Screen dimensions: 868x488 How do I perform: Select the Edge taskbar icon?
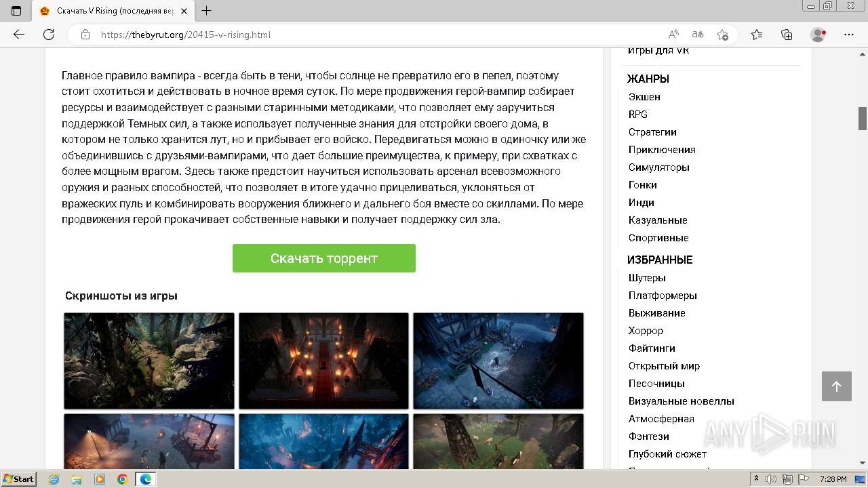click(x=145, y=479)
